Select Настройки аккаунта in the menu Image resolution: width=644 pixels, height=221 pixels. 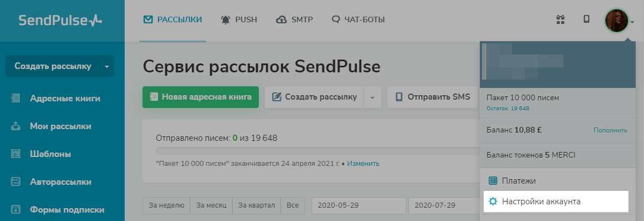pyautogui.click(x=556, y=202)
